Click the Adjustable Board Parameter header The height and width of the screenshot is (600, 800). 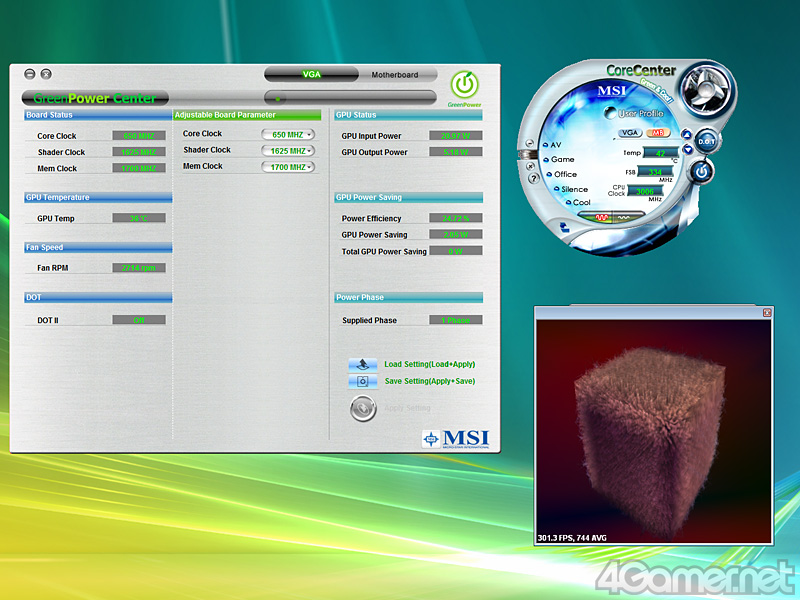(247, 115)
